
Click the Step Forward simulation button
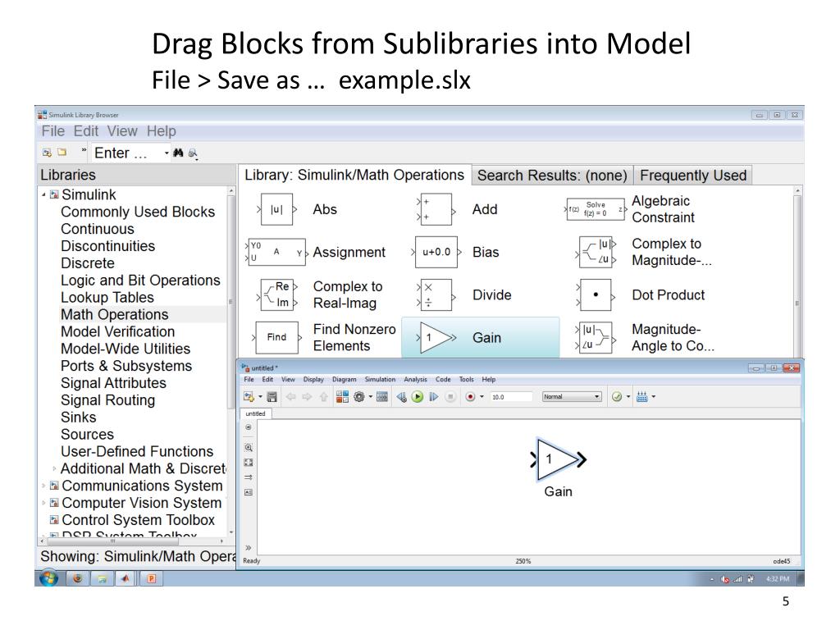(434, 397)
